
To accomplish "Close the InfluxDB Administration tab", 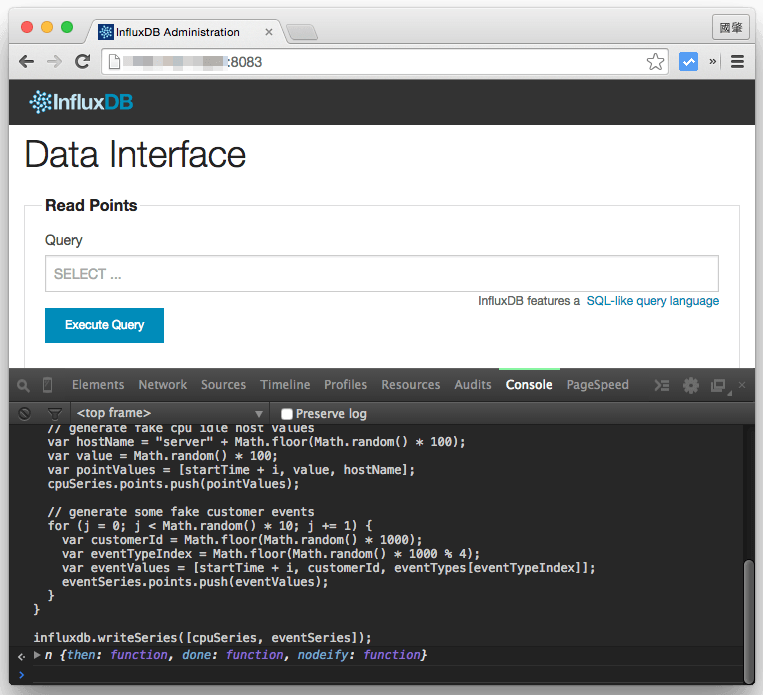I will [x=269, y=32].
